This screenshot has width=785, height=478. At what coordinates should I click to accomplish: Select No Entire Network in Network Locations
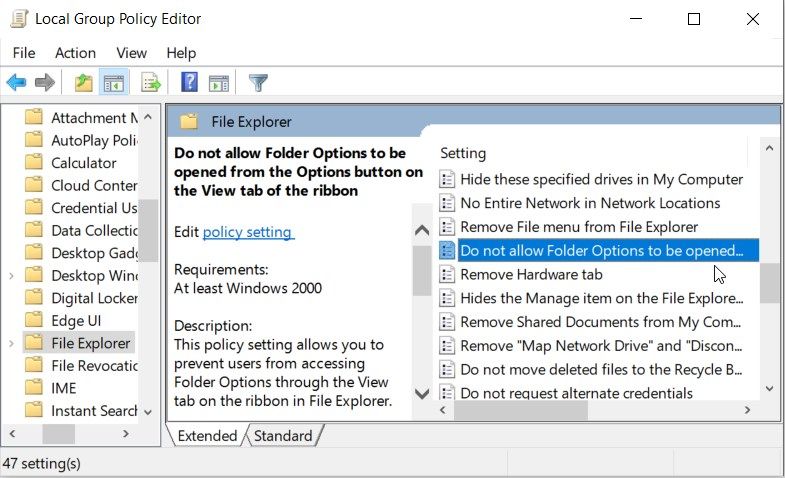pos(590,203)
